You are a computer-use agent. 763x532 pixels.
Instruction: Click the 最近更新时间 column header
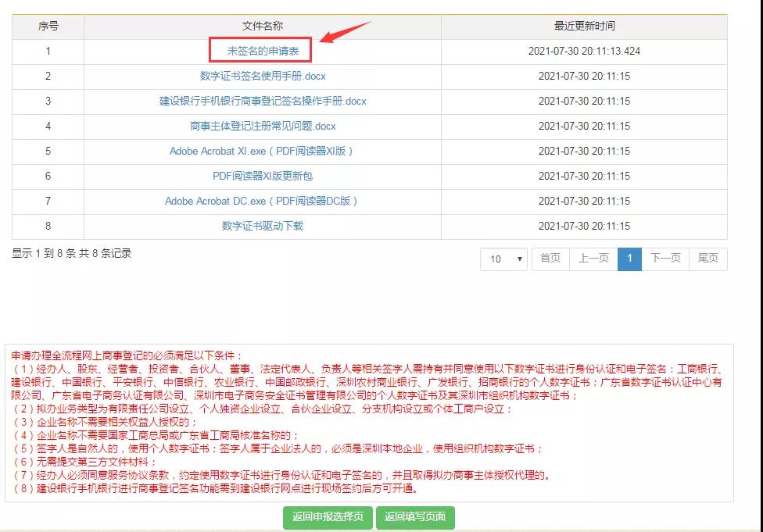tap(584, 26)
